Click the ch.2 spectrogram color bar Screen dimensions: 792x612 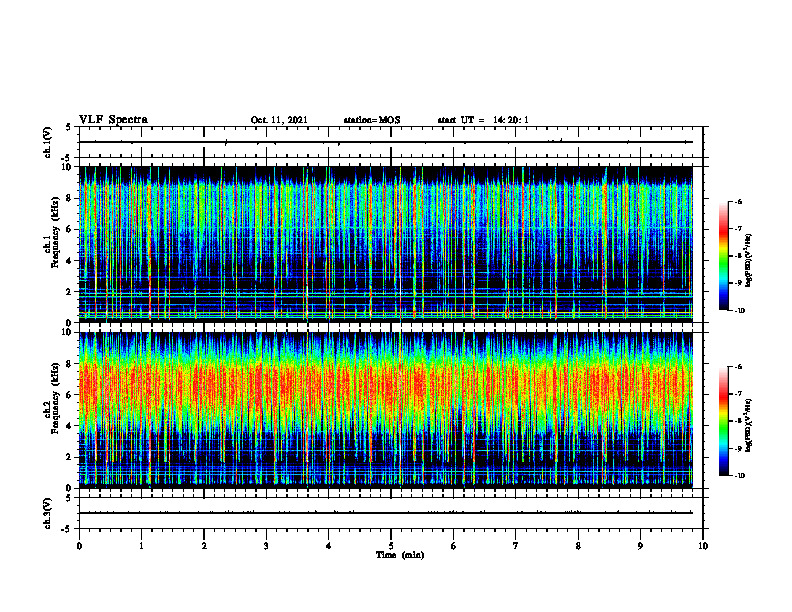pyautogui.click(x=723, y=421)
